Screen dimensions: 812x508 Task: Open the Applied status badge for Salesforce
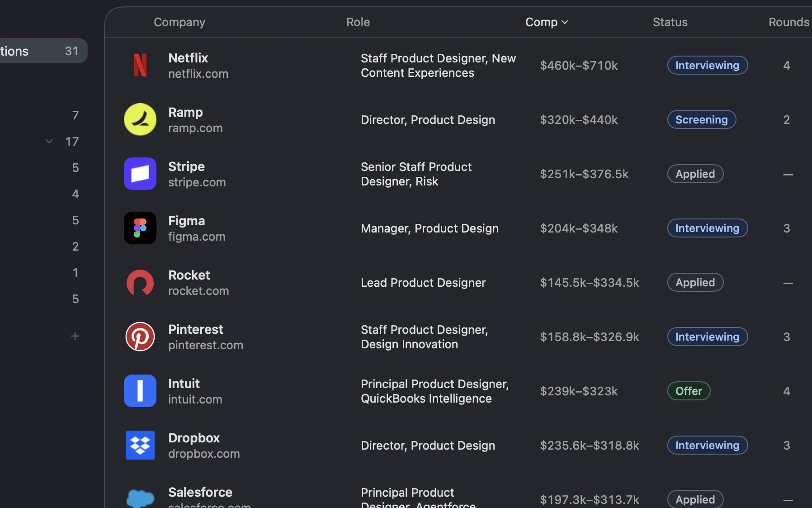(695, 499)
